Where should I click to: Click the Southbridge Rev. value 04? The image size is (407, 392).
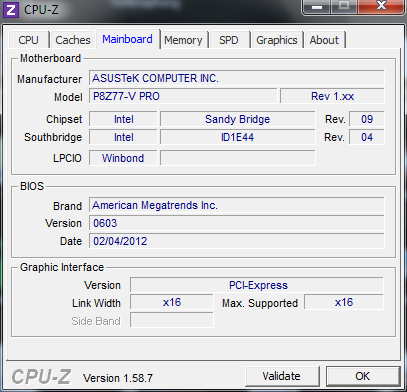tap(367, 137)
